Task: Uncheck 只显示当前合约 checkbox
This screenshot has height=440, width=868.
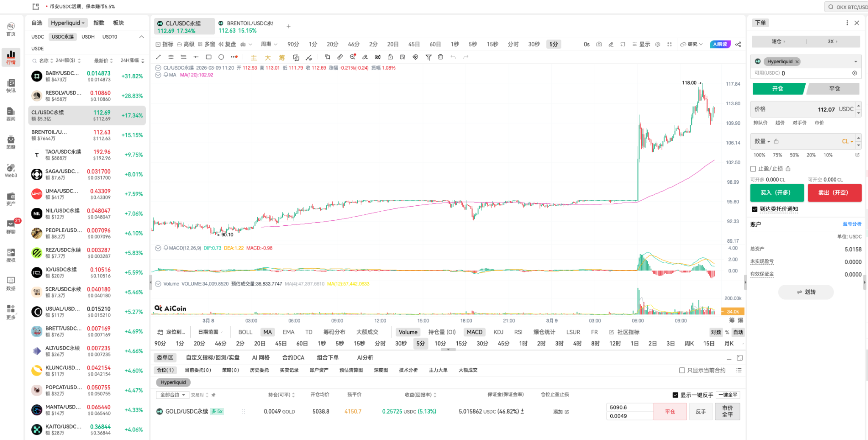Action: tap(682, 370)
